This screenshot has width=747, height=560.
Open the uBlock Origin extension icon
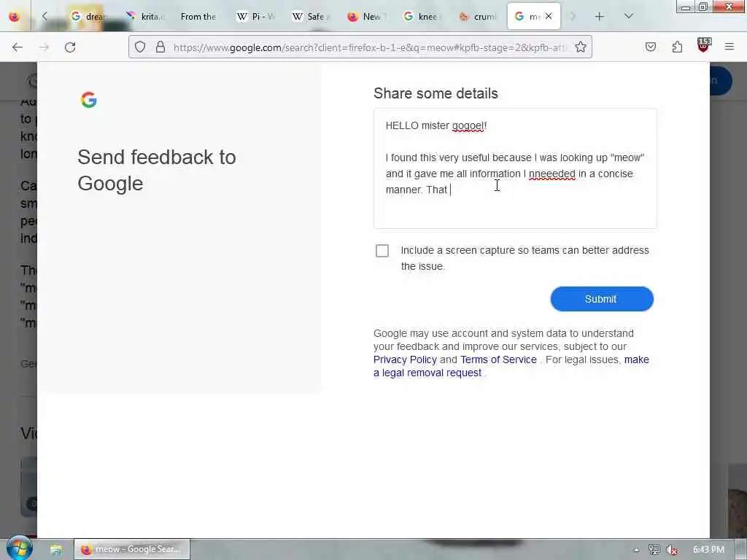704,46
